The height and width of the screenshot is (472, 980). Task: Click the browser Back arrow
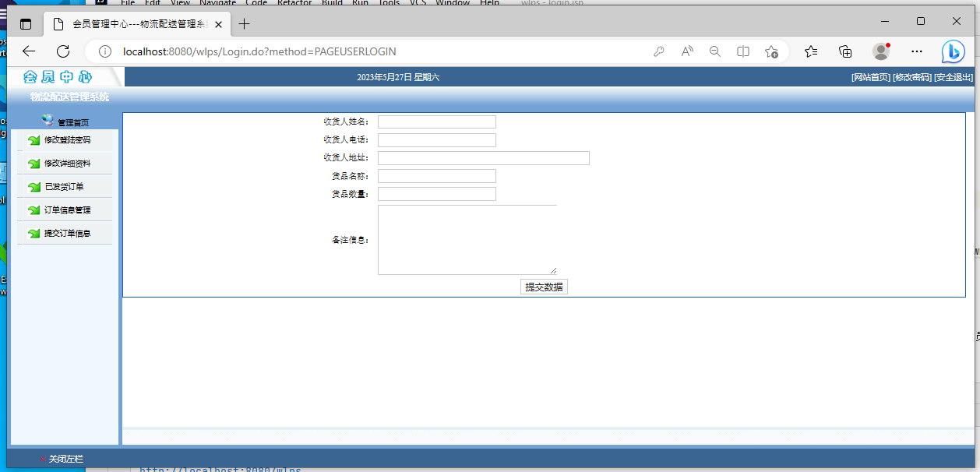29,51
